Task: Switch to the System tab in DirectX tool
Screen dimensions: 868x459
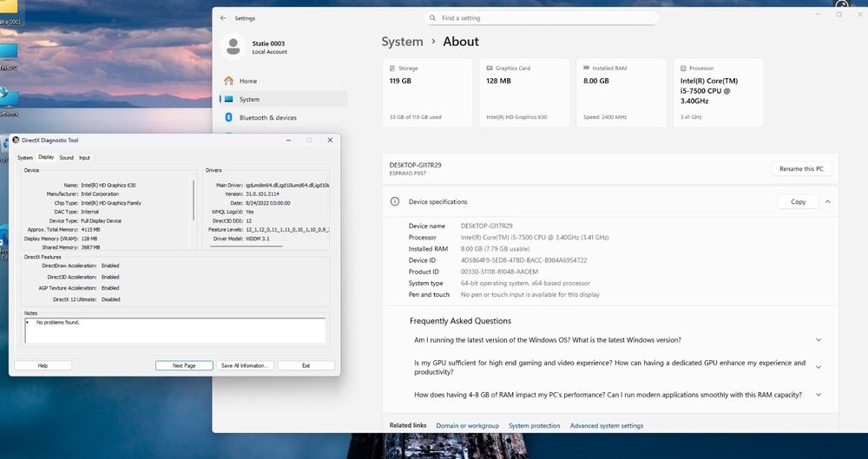Action: pyautogui.click(x=25, y=158)
